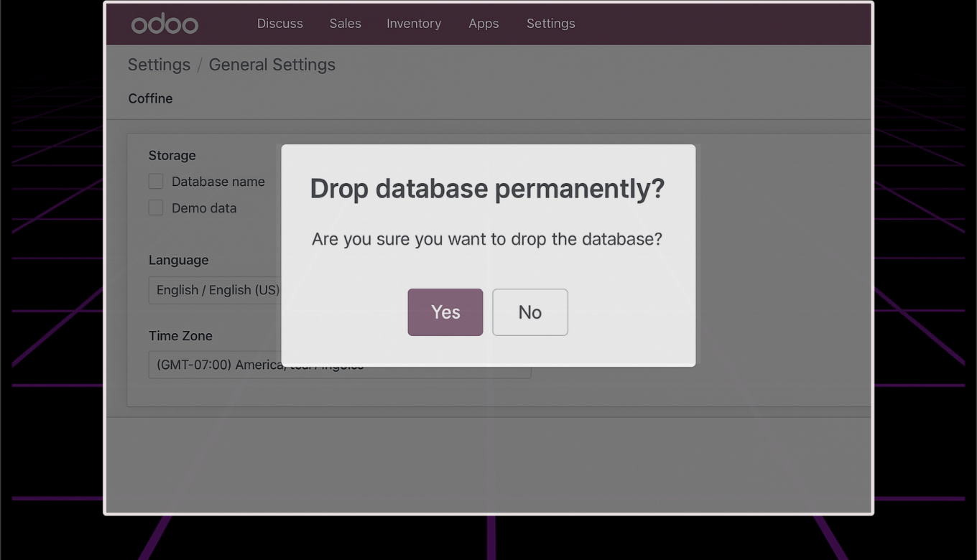Open the Discuss menu
The image size is (977, 560).
[280, 24]
